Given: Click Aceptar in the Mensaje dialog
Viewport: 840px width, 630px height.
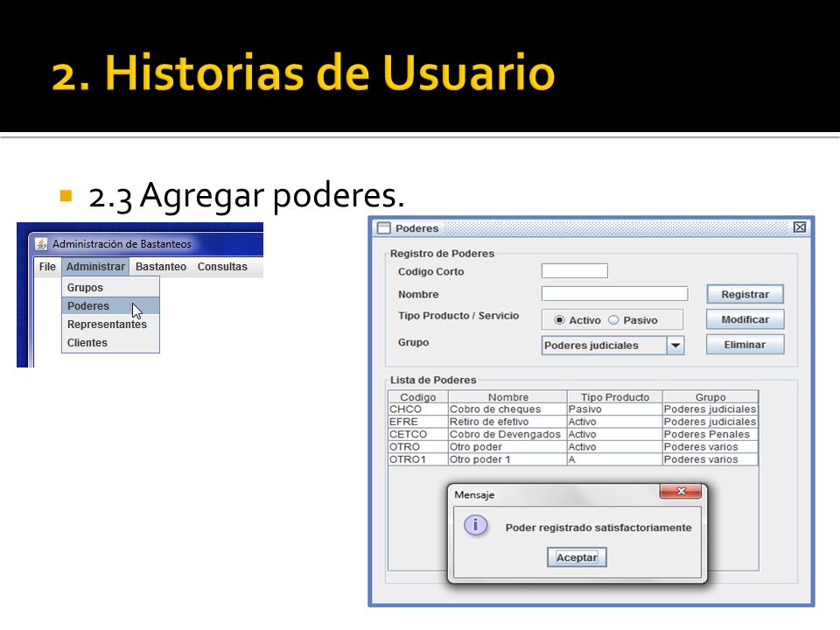Looking at the screenshot, I should point(577,557).
